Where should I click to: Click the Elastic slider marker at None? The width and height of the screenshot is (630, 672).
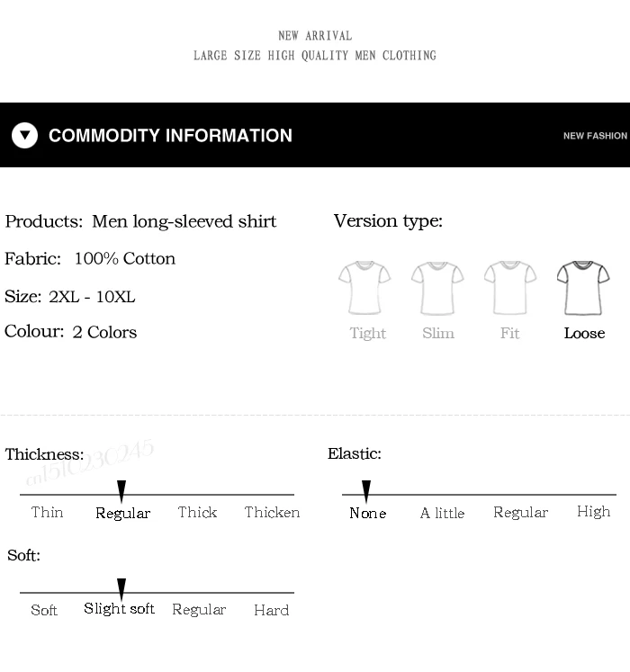pos(366,491)
